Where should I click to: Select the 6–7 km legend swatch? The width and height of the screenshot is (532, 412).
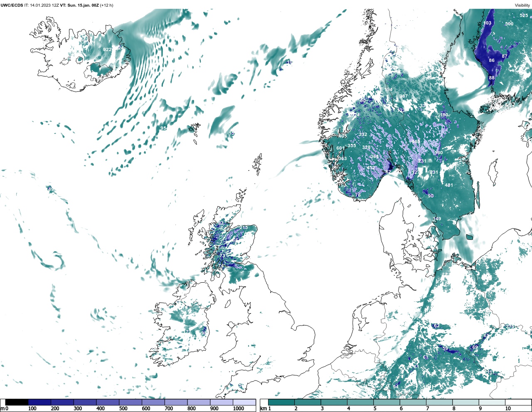[413, 402]
